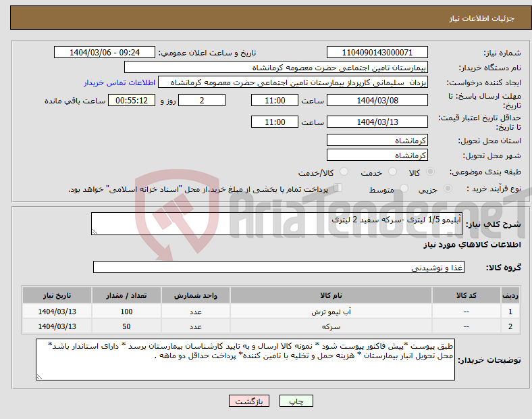
Task: Click the buyer notes textarea
Action: 245,360
